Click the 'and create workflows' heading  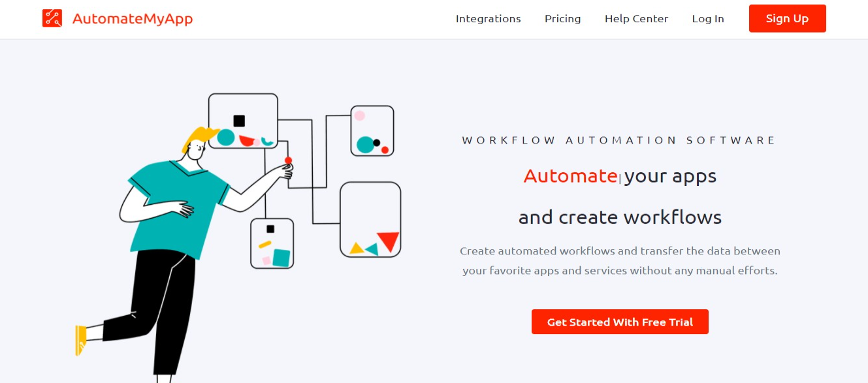point(620,217)
